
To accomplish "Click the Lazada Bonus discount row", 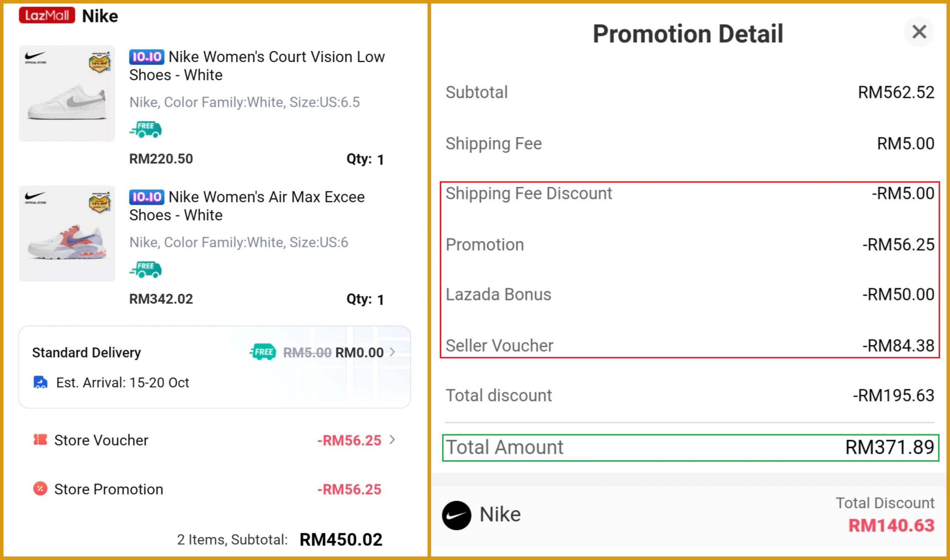I will coord(689,294).
